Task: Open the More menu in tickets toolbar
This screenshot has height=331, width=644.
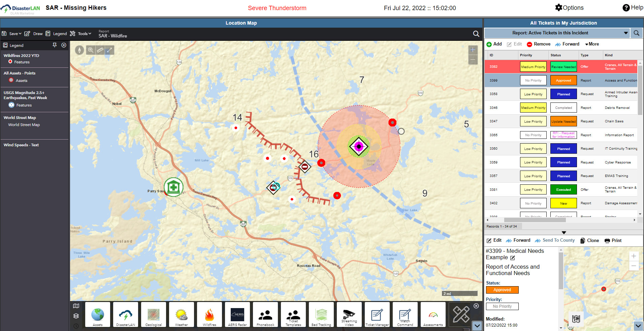Action: click(592, 44)
